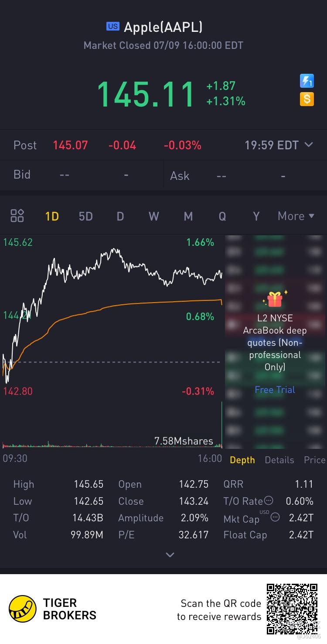Click the Free Trial link

(275, 390)
